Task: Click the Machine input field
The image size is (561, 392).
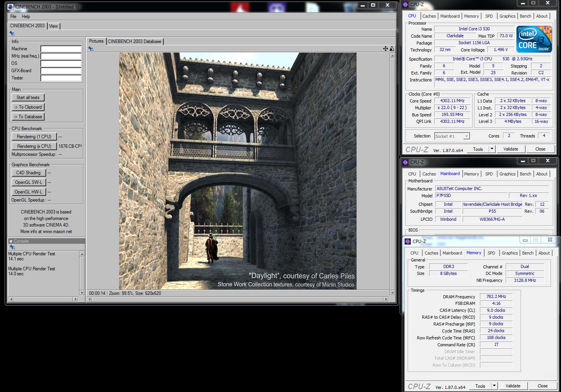Action: tap(61, 49)
